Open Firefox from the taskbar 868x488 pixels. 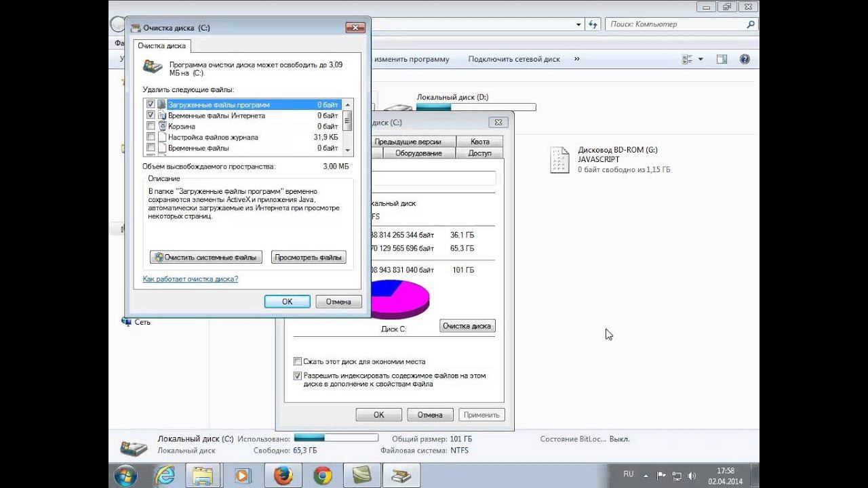(x=283, y=476)
